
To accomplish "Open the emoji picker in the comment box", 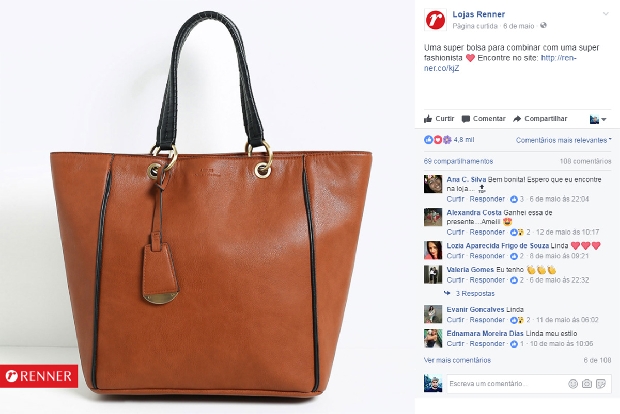I will click(x=573, y=384).
